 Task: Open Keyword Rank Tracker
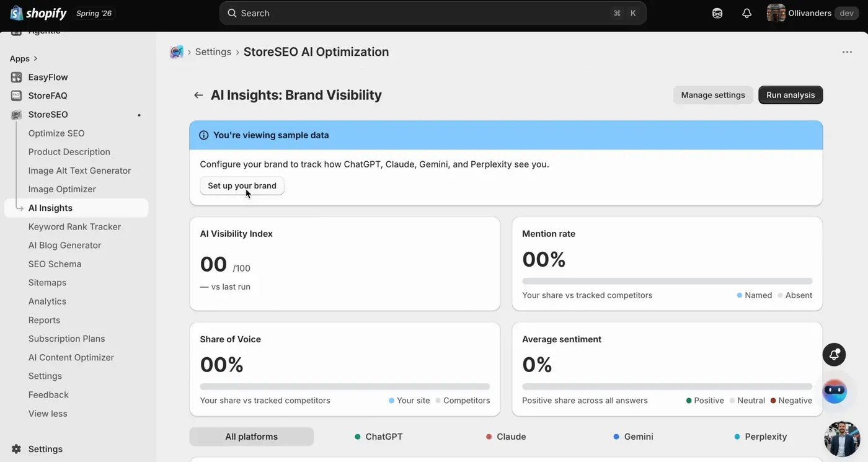point(74,227)
